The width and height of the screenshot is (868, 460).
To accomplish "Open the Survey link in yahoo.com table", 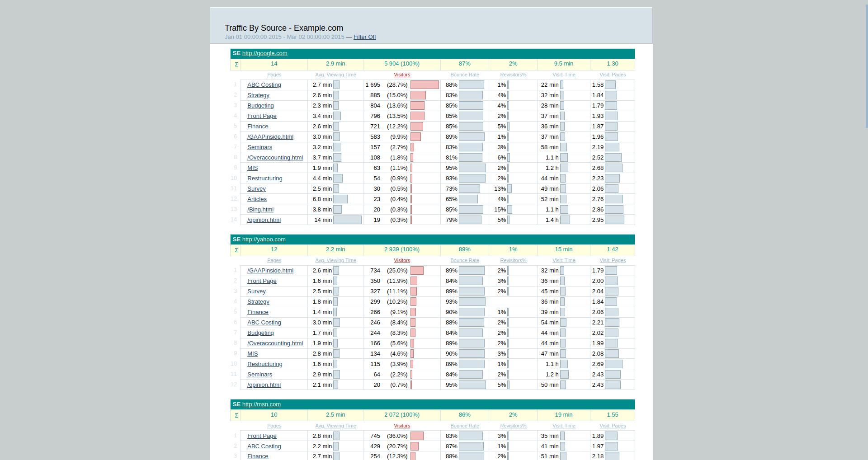I will point(256,291).
